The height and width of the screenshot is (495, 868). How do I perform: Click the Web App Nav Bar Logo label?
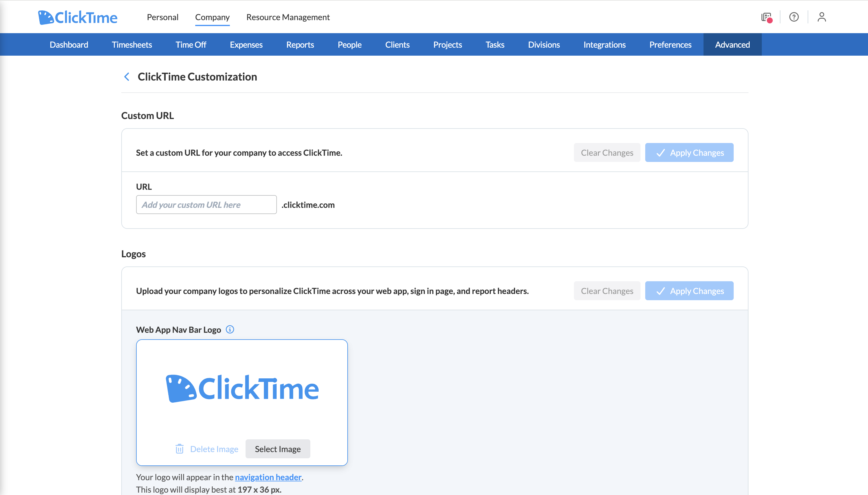178,330
